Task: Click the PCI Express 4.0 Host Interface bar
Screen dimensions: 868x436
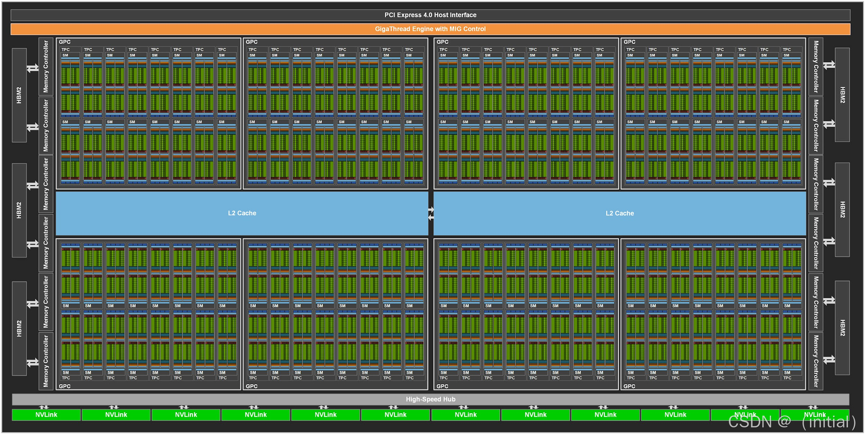Action: [x=430, y=15]
